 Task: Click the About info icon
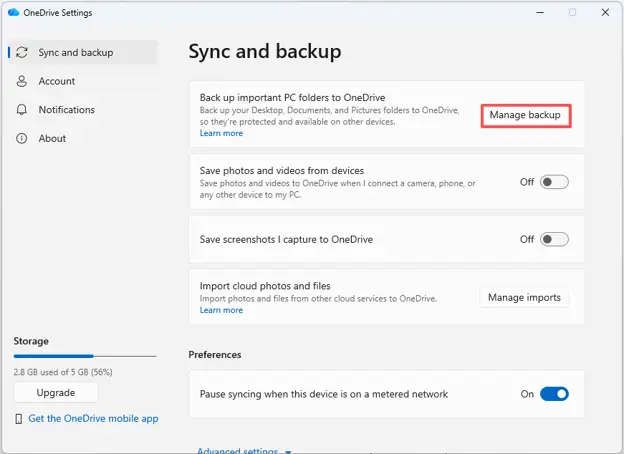(21, 138)
